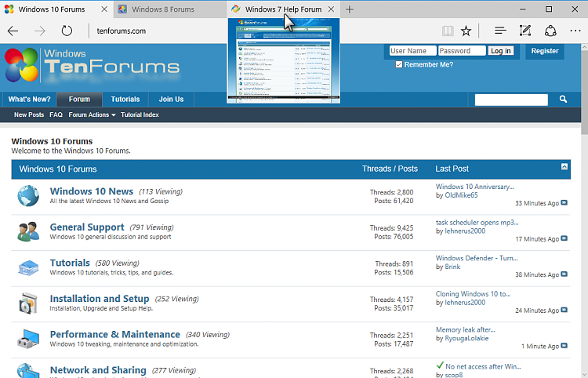Go to last post arrow for 38 Minutes Ago

tap(564, 274)
